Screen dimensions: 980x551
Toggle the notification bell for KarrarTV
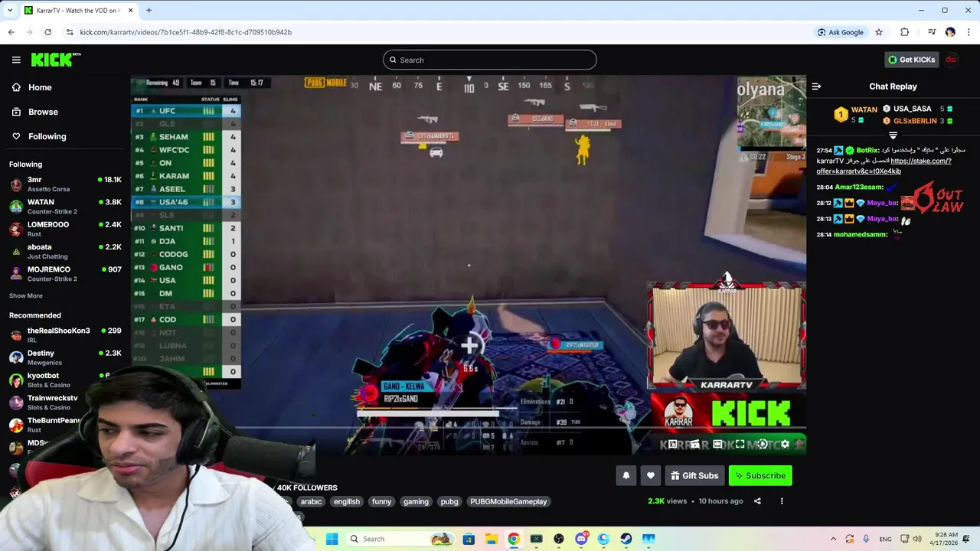626,475
